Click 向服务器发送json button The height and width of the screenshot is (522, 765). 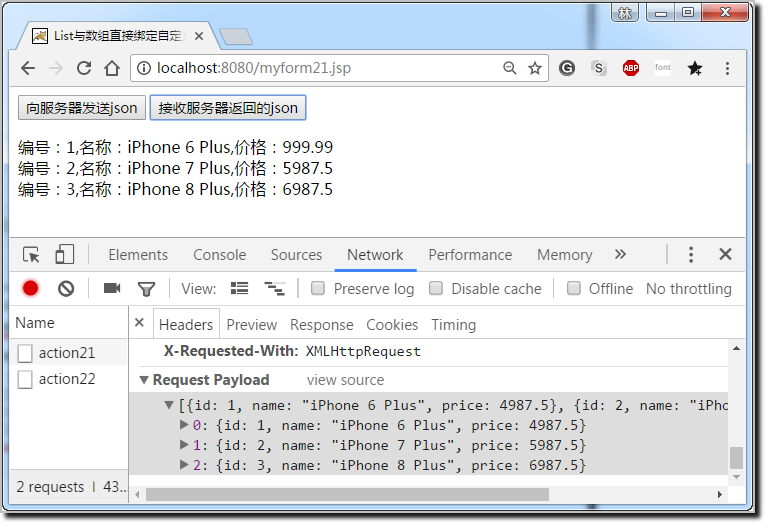click(x=82, y=108)
